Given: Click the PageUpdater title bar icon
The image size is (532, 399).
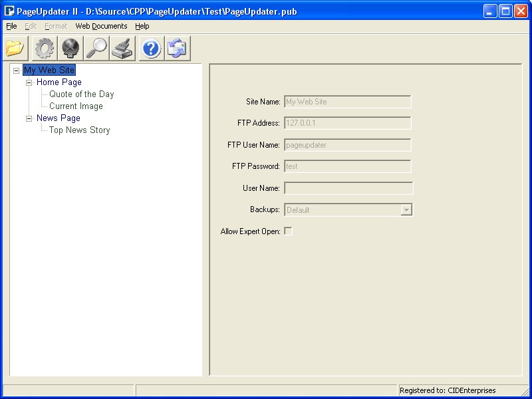Looking at the screenshot, I should [9, 11].
